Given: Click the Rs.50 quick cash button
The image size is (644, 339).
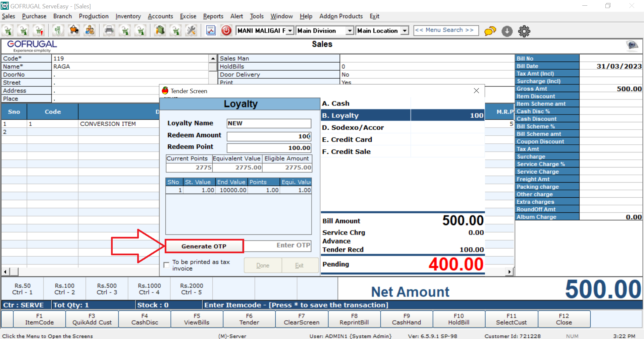Looking at the screenshot, I should pyautogui.click(x=22, y=289).
